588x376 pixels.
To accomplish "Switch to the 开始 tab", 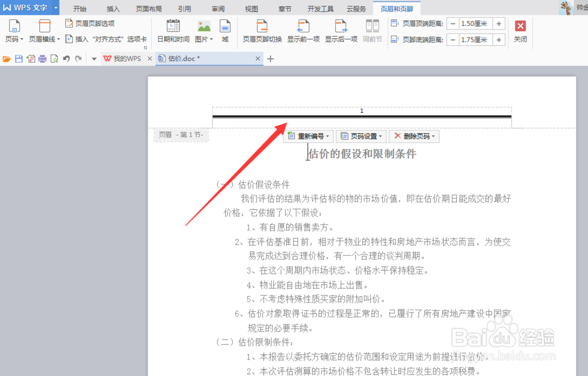I will pyautogui.click(x=79, y=9).
